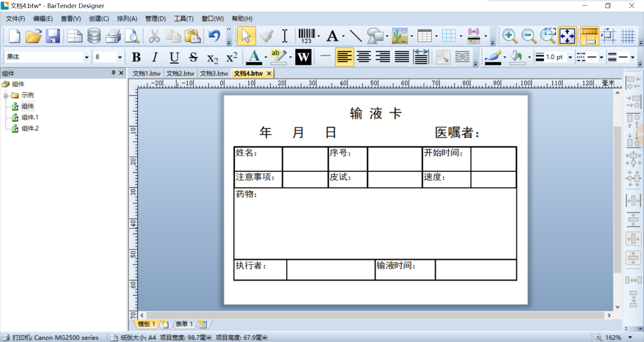This screenshot has width=644, height=342.
Task: Select the RFID encoder tool
Action: point(474,36)
